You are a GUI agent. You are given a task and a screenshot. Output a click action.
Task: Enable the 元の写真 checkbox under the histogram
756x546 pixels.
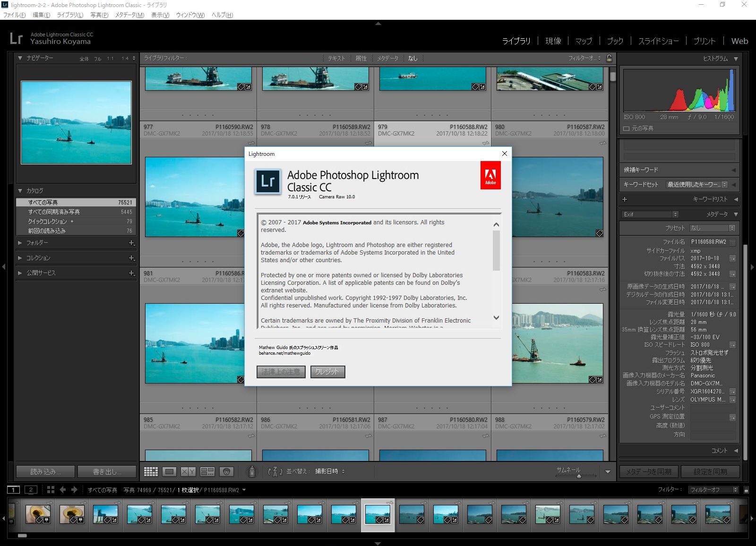pyautogui.click(x=627, y=128)
